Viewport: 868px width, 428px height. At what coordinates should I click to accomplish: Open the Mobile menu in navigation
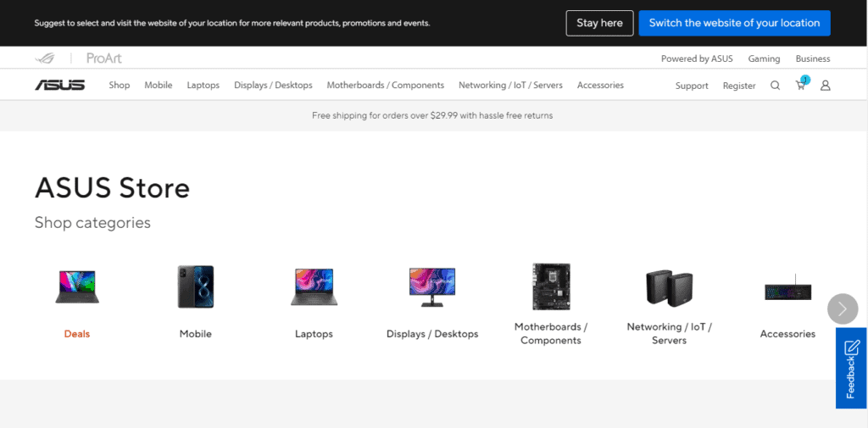pos(159,86)
